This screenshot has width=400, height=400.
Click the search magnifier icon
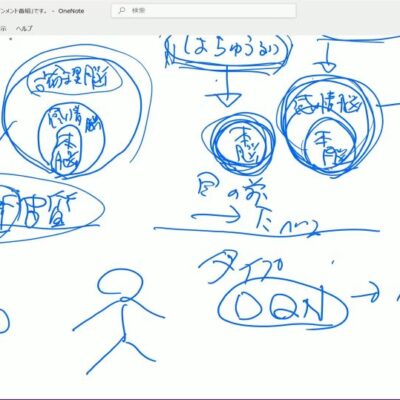(122, 11)
